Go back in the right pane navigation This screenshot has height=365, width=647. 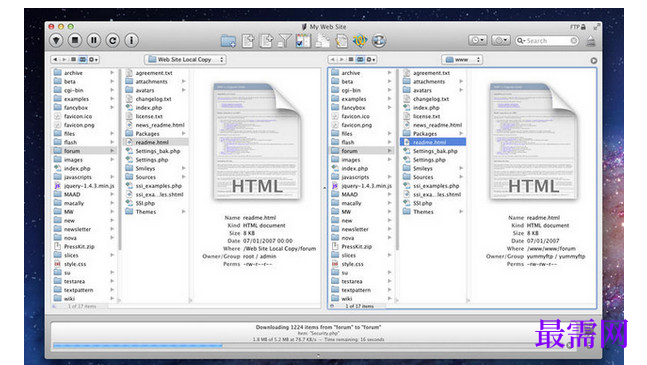pyautogui.click(x=333, y=59)
